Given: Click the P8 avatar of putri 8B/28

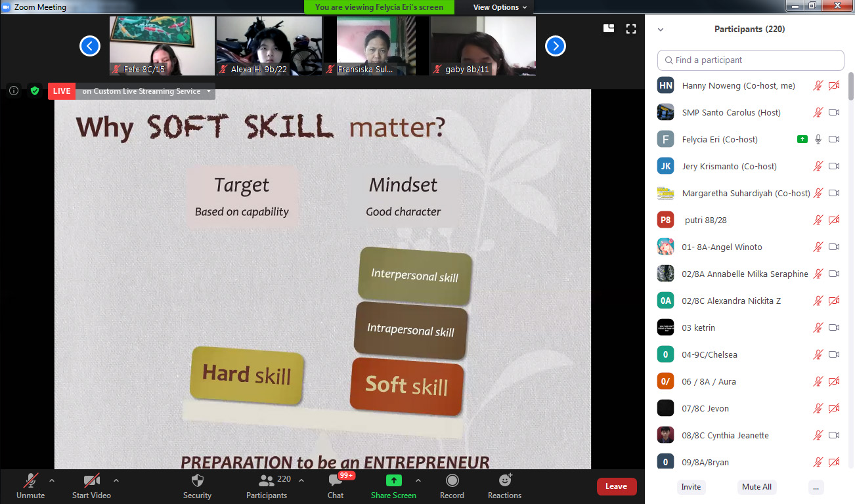Looking at the screenshot, I should tap(666, 220).
